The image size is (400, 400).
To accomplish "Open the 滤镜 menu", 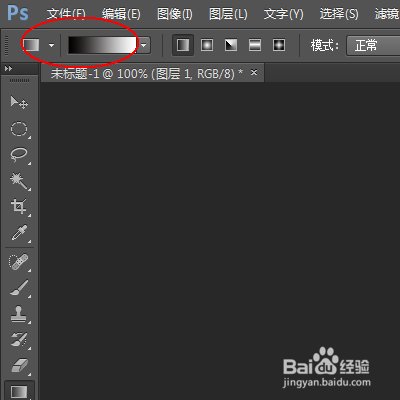I will coord(387,14).
